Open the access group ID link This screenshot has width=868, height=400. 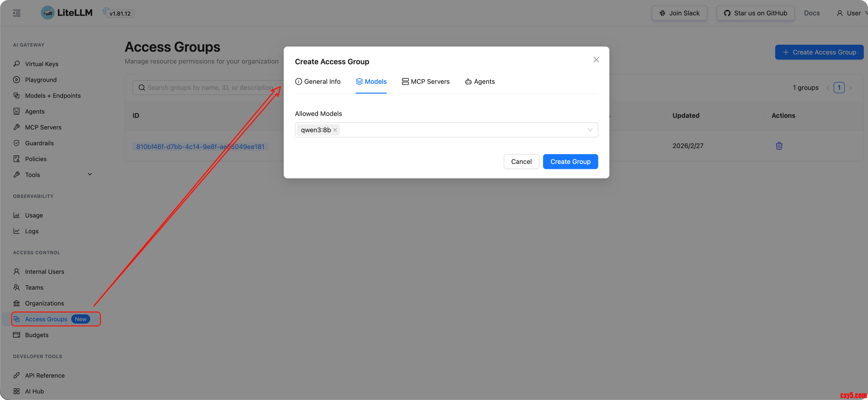click(200, 147)
